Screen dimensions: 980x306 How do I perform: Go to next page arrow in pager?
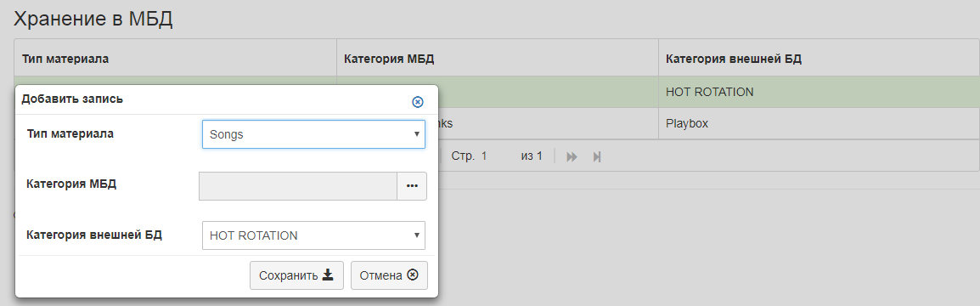click(572, 156)
